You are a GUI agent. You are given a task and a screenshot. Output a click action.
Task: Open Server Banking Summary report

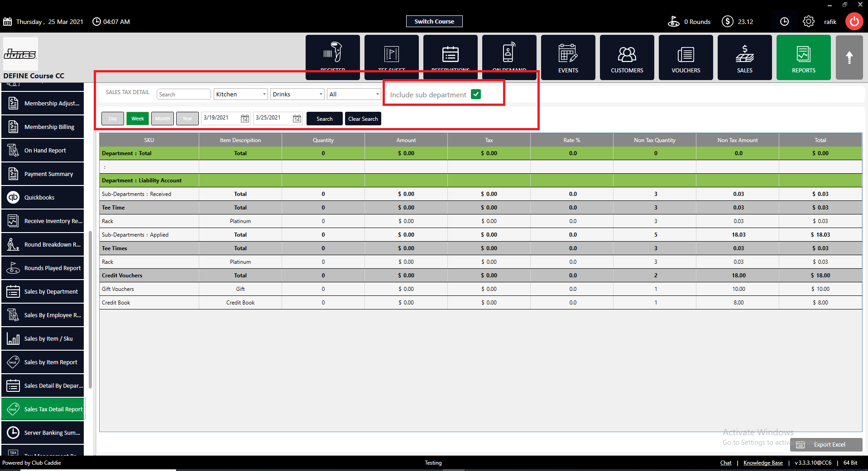point(43,433)
